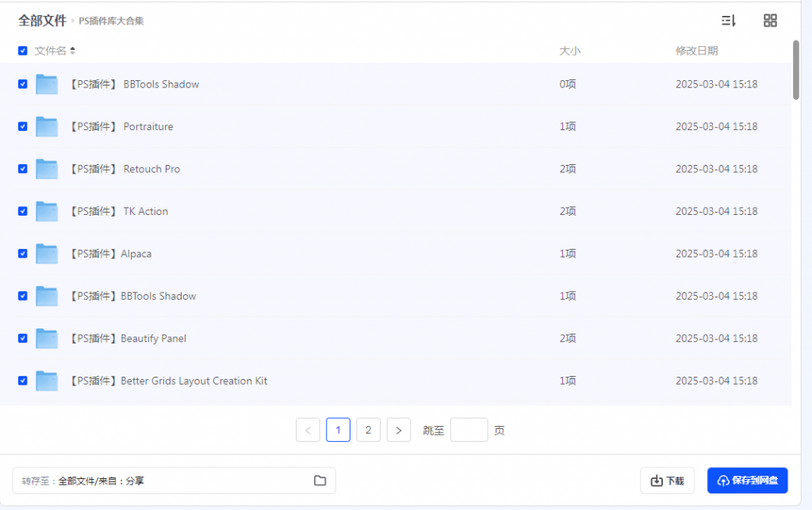Image resolution: width=812 pixels, height=510 pixels.
Task: Switch to grid view icon
Action: (770, 21)
